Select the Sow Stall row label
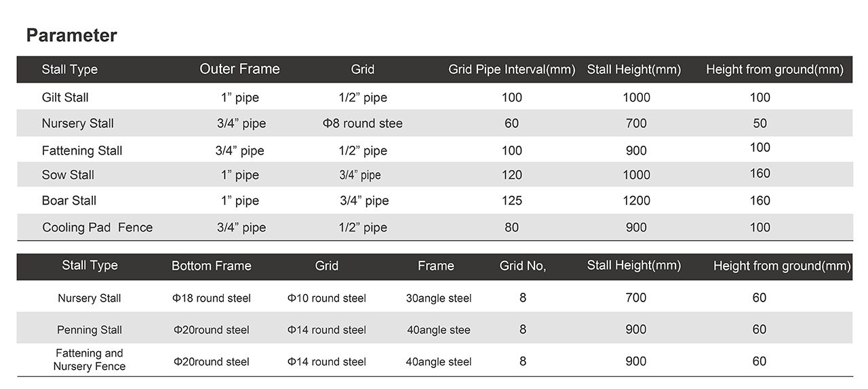The width and height of the screenshot is (868, 389). 68,175
